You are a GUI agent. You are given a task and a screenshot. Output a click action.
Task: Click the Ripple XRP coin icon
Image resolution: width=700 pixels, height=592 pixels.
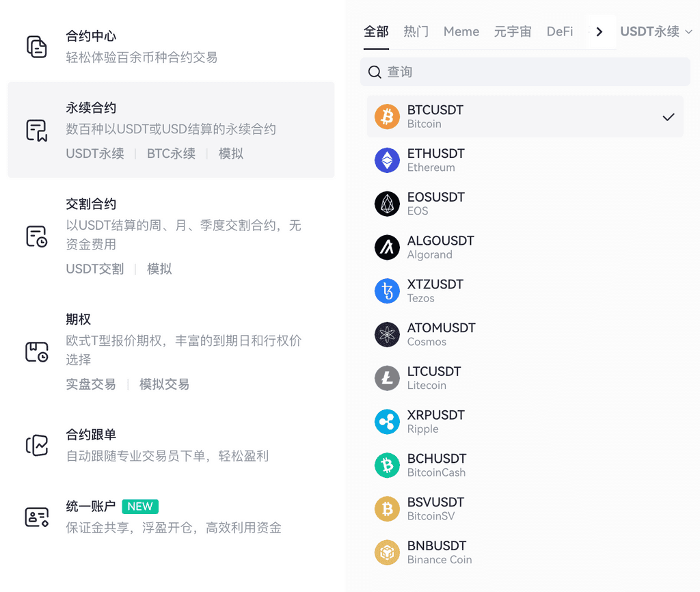pyautogui.click(x=387, y=422)
